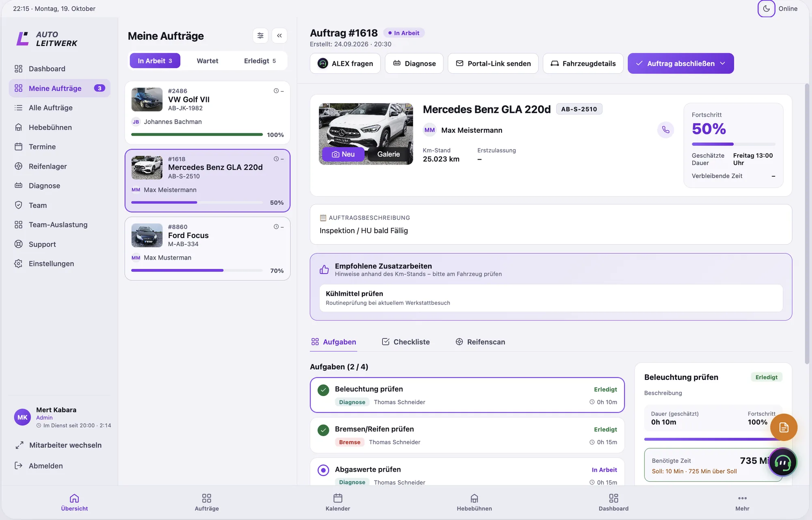Image resolution: width=812 pixels, height=520 pixels.
Task: Click Mitarbeiter wechseln
Action: [59, 445]
